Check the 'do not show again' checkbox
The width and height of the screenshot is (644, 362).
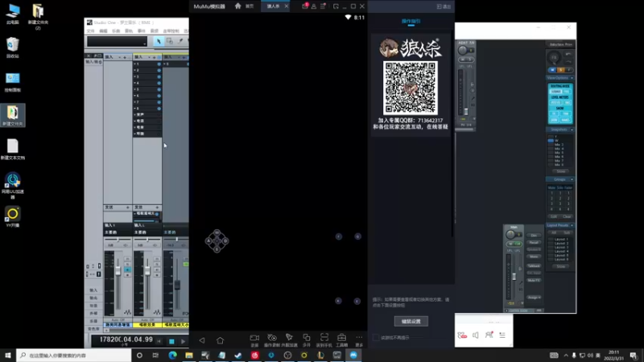(376, 337)
